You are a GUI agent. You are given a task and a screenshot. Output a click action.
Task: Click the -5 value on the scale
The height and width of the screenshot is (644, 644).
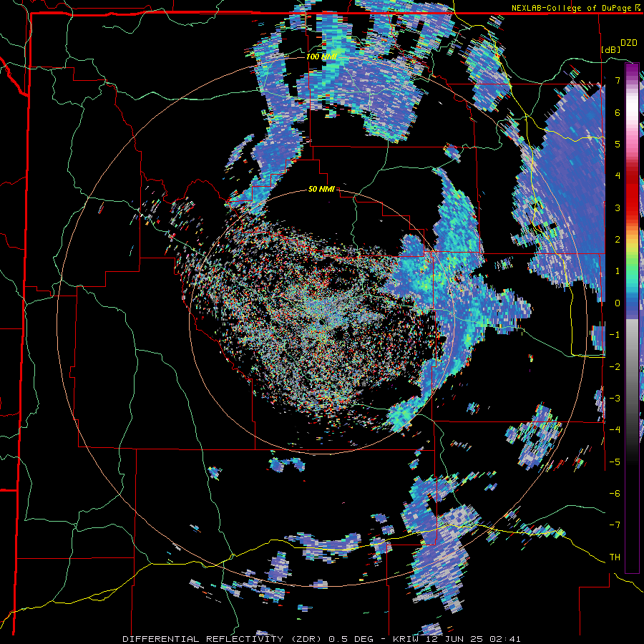click(x=615, y=462)
